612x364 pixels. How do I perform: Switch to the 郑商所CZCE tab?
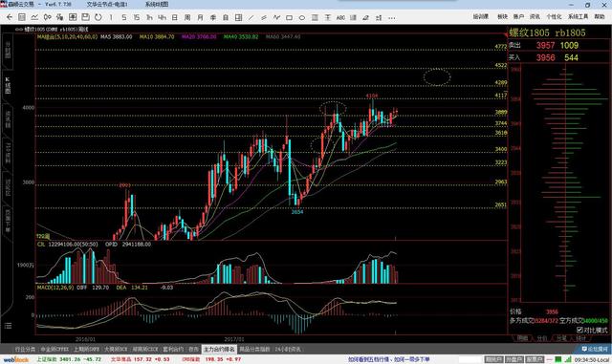[144, 349]
